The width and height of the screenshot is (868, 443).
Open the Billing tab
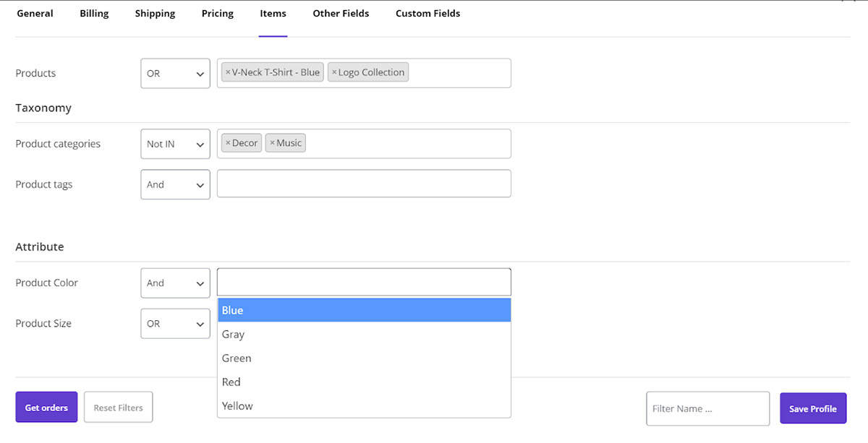pyautogui.click(x=94, y=14)
